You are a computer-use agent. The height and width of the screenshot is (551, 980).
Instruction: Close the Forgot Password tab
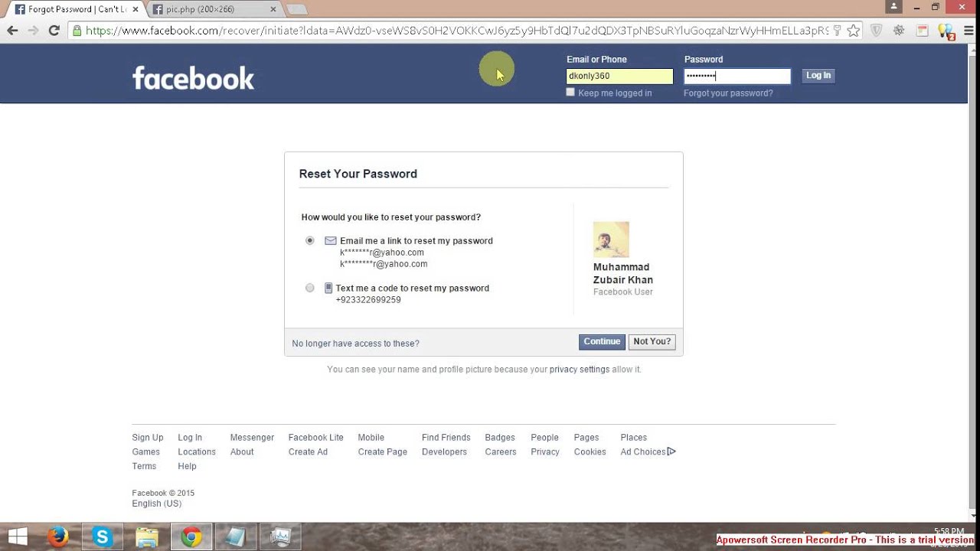tap(135, 9)
